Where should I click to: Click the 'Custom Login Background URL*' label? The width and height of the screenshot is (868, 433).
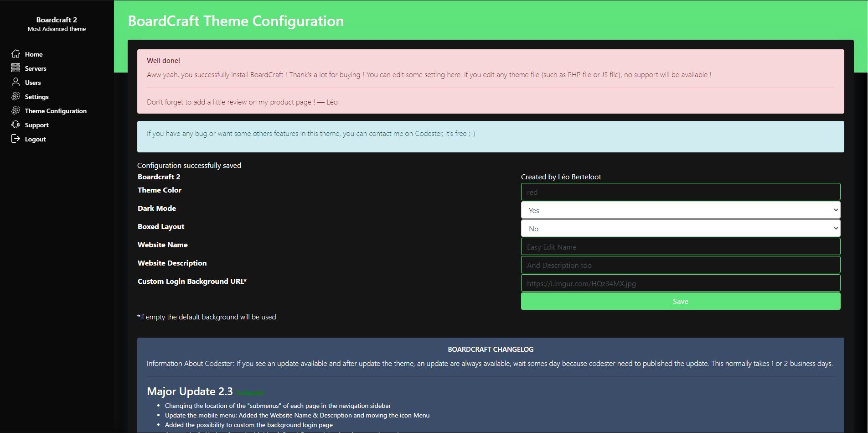click(x=192, y=281)
